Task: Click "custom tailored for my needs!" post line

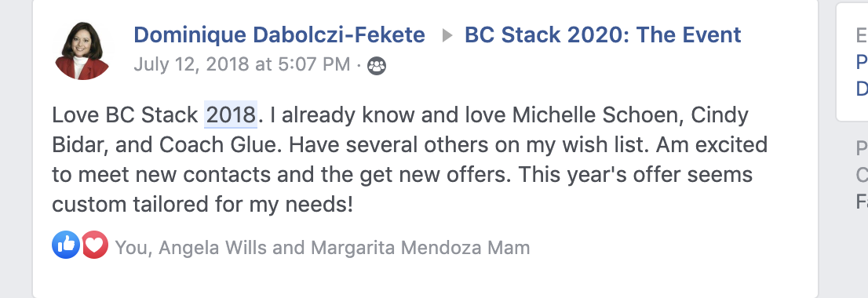Action: 202,205
